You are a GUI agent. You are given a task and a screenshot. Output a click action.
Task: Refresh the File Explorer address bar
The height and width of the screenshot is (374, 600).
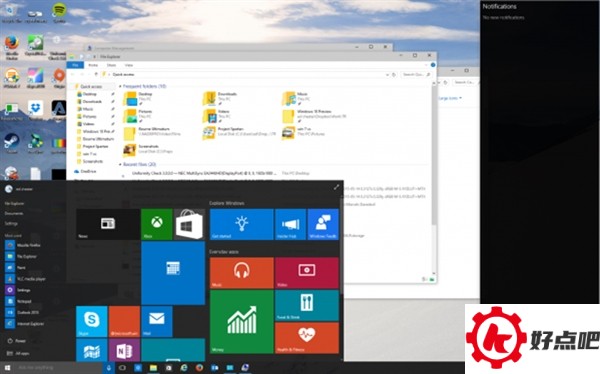point(394,75)
